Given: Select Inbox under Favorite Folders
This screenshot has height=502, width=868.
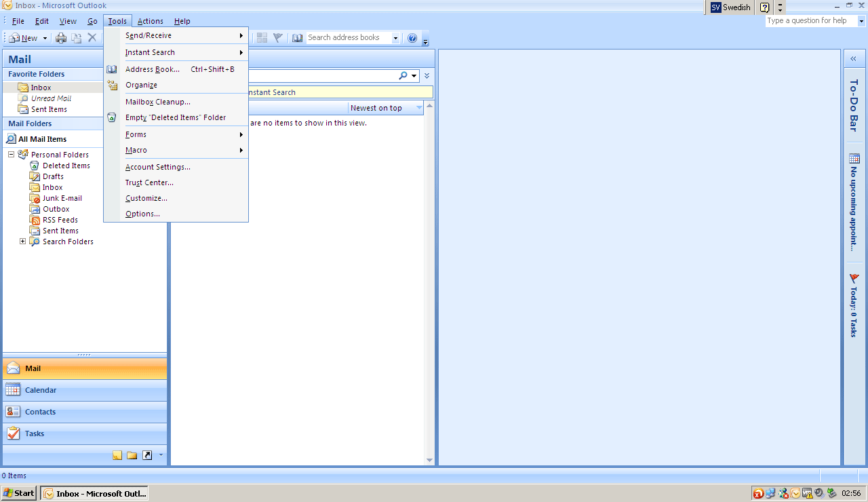Looking at the screenshot, I should point(41,88).
